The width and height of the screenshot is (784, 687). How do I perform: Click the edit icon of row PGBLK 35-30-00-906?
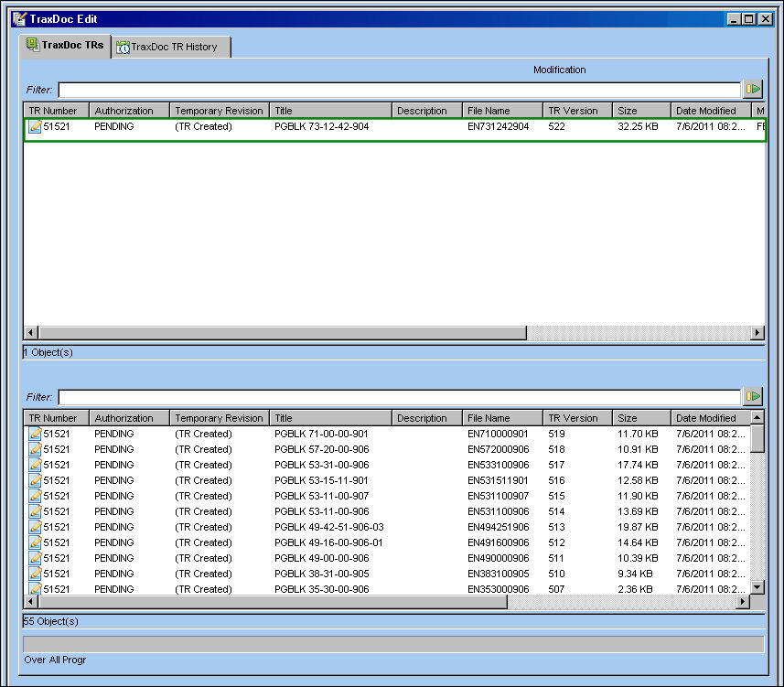click(35, 588)
